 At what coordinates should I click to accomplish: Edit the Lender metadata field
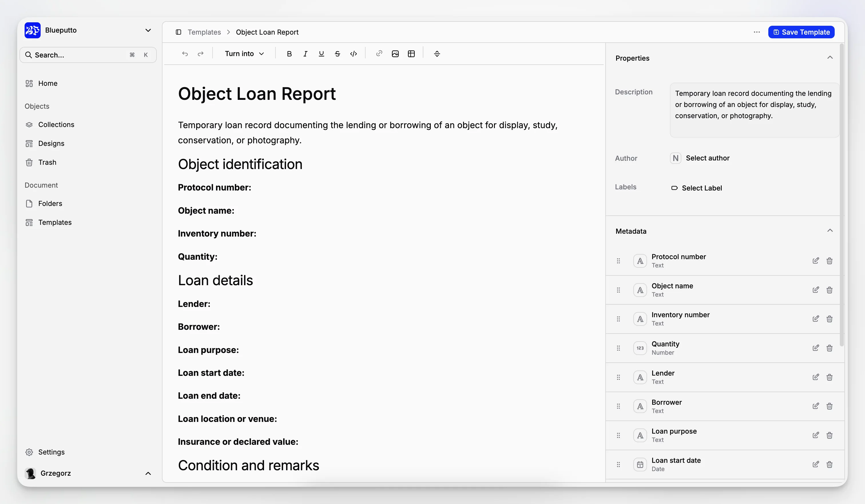click(x=816, y=377)
